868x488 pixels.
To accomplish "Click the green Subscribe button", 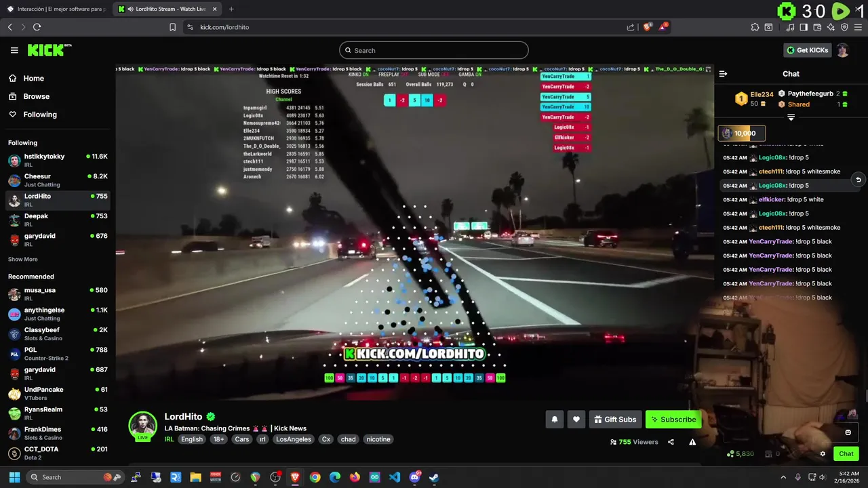I will 673,420.
